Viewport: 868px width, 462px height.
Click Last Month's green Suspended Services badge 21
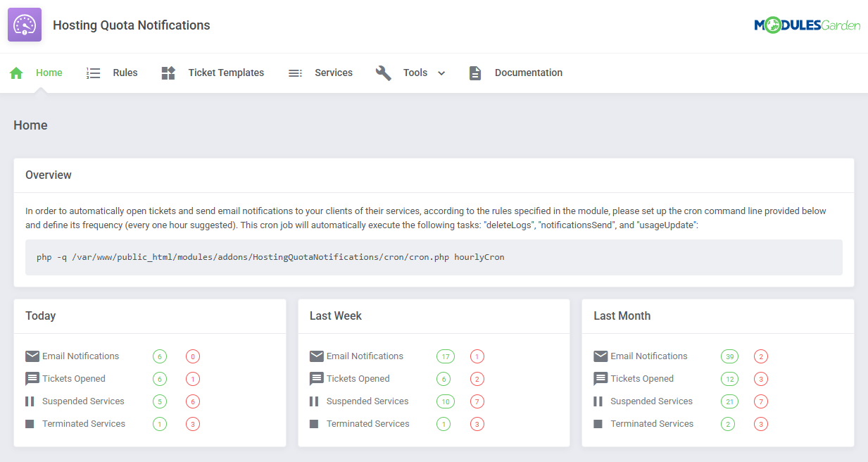729,401
